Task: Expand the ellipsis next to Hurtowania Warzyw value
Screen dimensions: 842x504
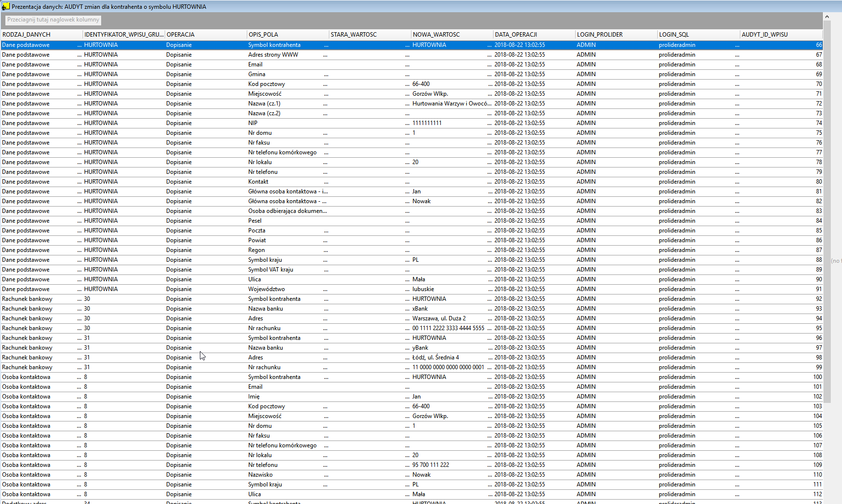Action: pyautogui.click(x=490, y=104)
